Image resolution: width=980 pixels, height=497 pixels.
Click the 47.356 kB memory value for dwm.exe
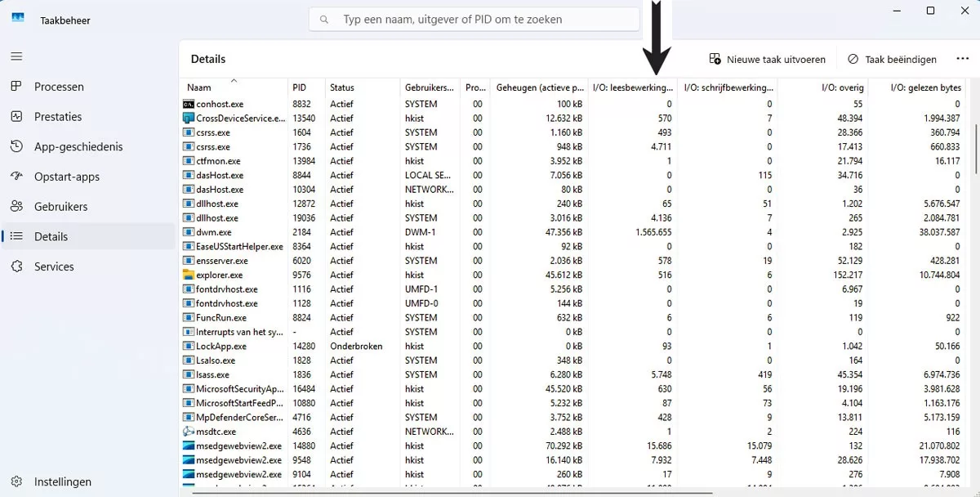tap(563, 232)
